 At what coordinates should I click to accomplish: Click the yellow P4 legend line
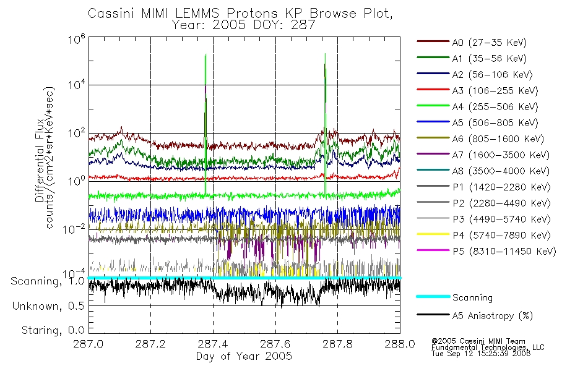point(433,234)
